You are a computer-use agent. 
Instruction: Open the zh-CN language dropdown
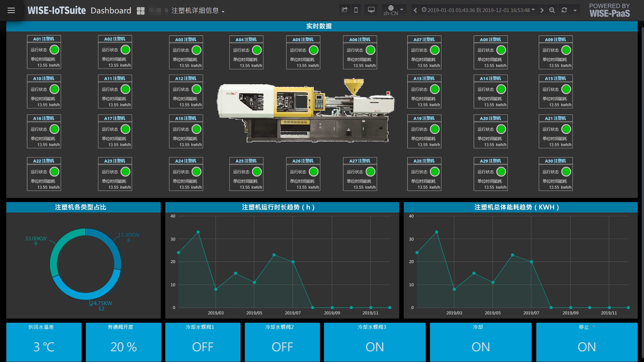394,10
